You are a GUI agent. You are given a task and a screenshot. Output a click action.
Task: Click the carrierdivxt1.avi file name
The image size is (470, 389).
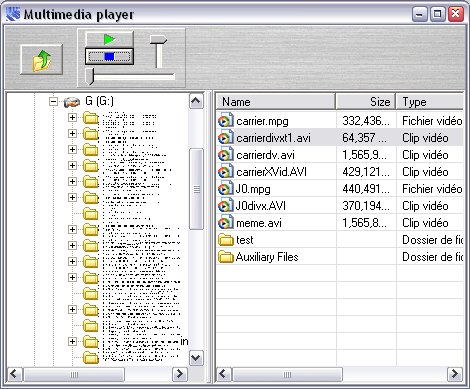[x=273, y=138]
